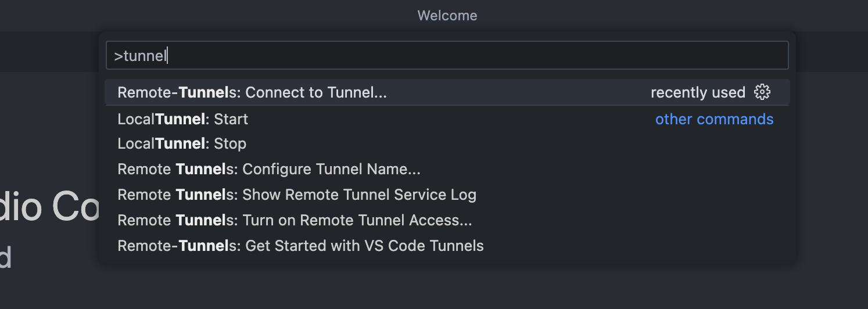Viewport: 868px width, 309px height.
Task: Run Remote-Tunnels: Connect to Tunnel command
Action: point(252,92)
